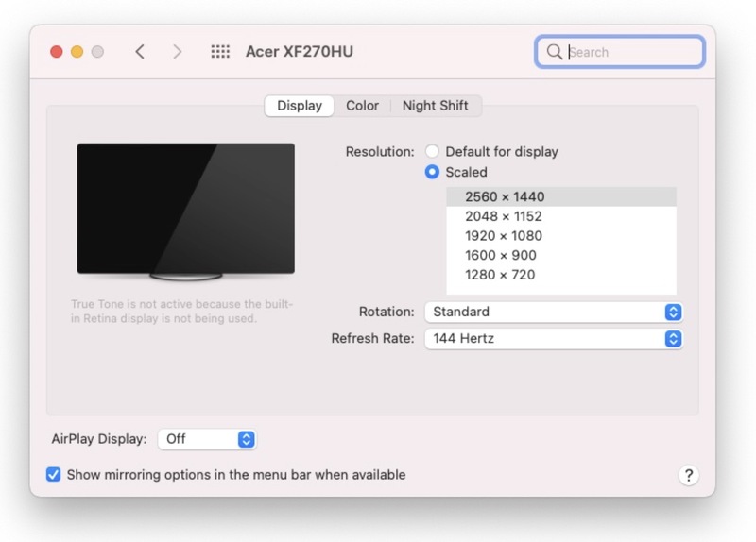Image resolution: width=756 pixels, height=542 pixels.
Task: Choose 1600 × 900 resolution
Action: click(x=561, y=255)
